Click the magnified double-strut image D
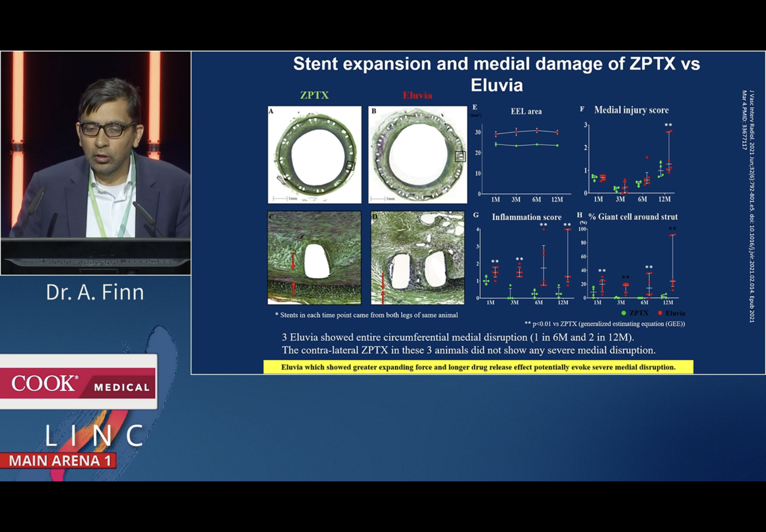This screenshot has height=532, width=766. [417, 258]
